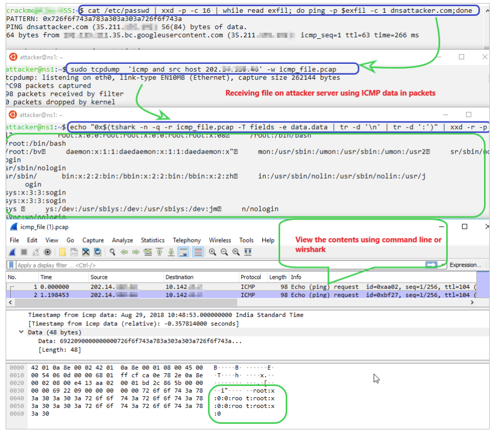Image resolution: width=504 pixels, height=433 pixels.
Task: Open the Analyze menu
Action: tap(122, 240)
